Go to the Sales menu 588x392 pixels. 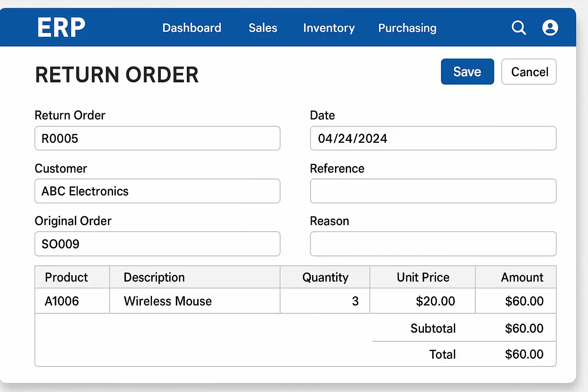(x=263, y=28)
